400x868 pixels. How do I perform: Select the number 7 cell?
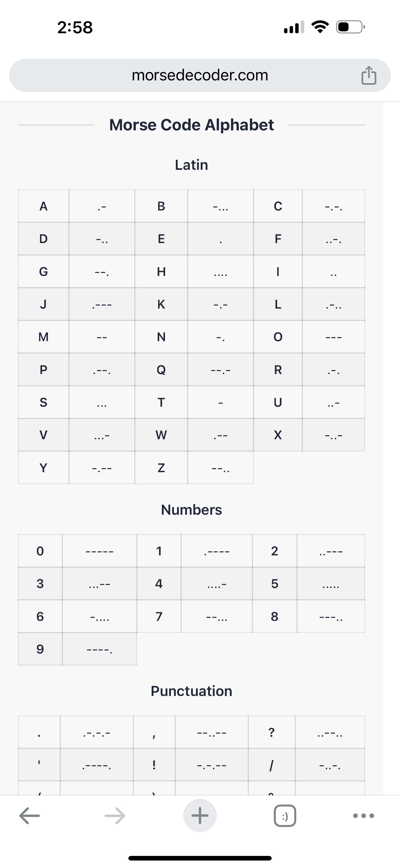159,616
